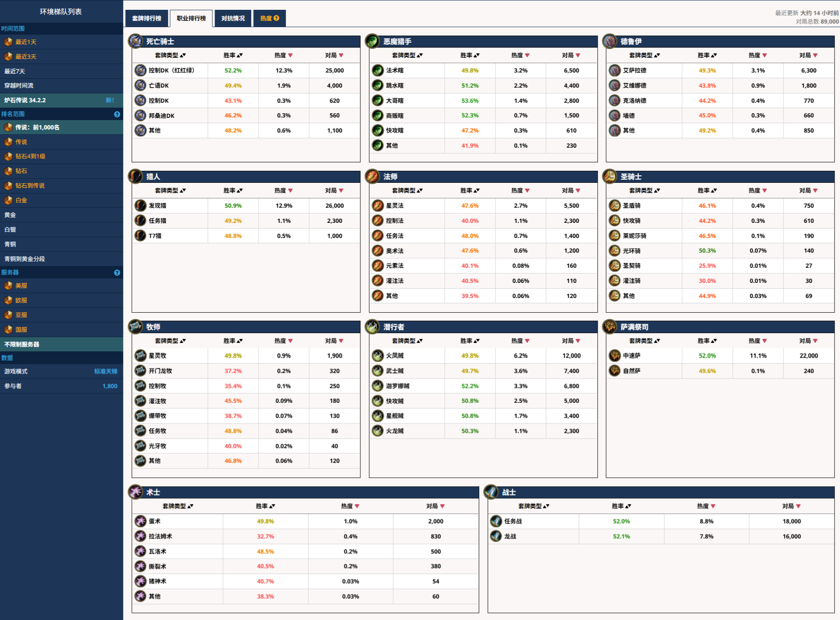Open the 火凤贼 rogue deck entry
The image size is (840, 620).
(x=395, y=356)
